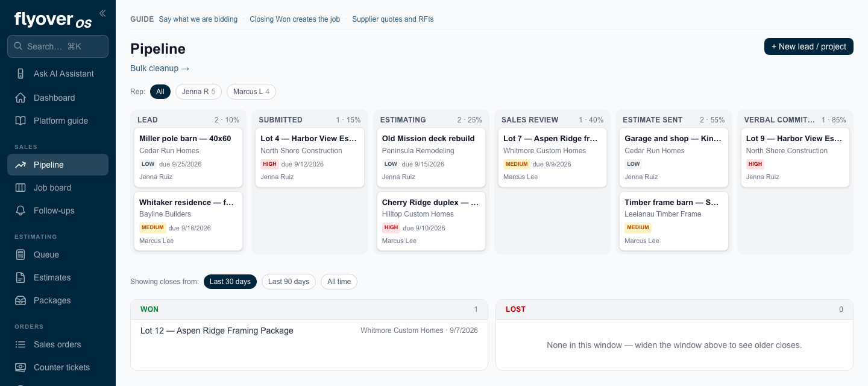The width and height of the screenshot is (868, 386).
Task: Click "Hilltop Custom Homes" company text
Action: pos(418,214)
